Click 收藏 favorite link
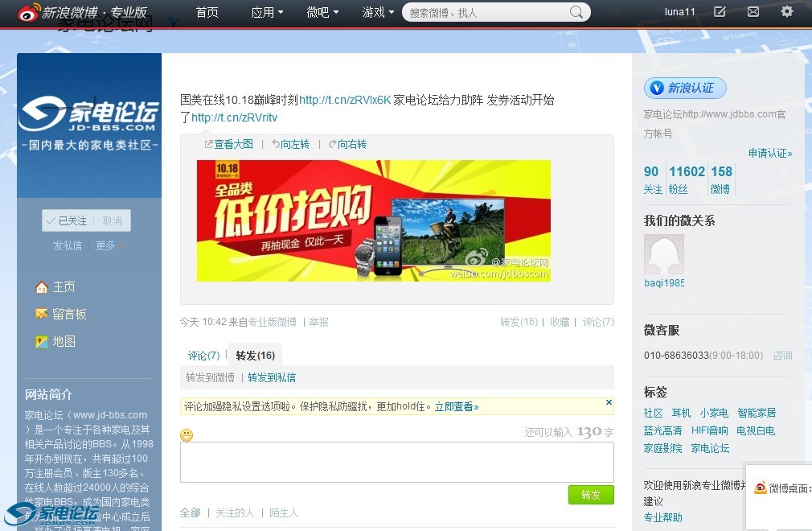The image size is (812, 531). pyautogui.click(x=560, y=323)
